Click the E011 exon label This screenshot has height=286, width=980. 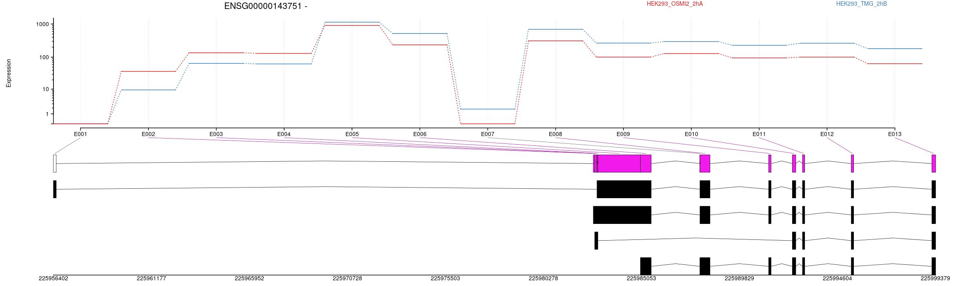coord(759,134)
